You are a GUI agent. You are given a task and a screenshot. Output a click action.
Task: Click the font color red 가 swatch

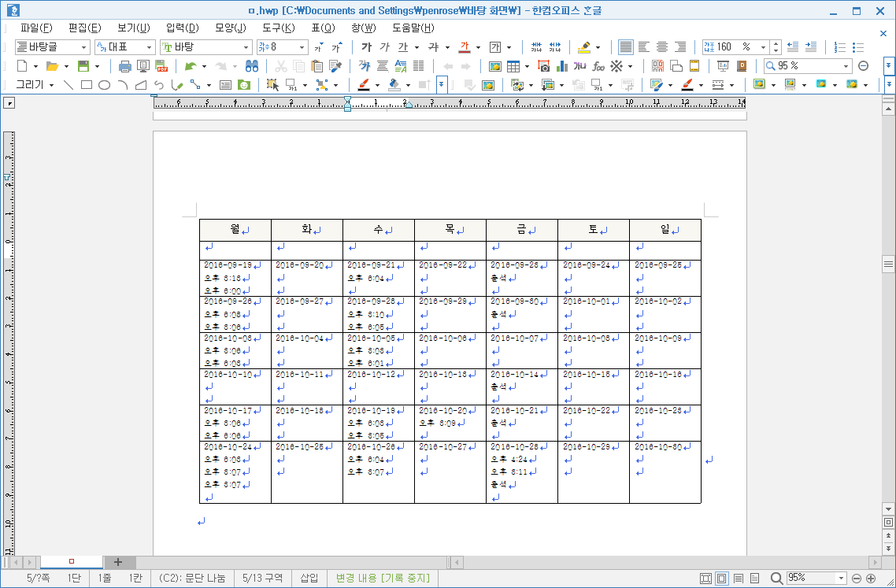click(465, 47)
